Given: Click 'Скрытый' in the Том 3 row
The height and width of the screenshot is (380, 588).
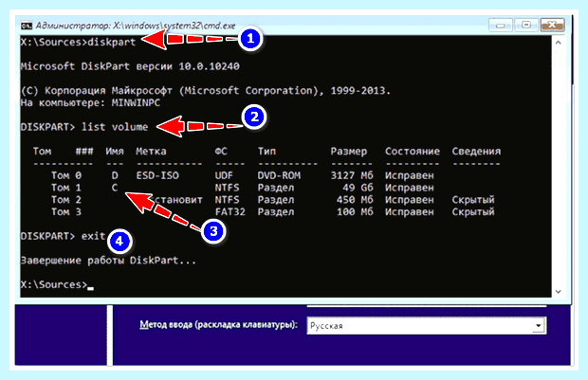Looking at the screenshot, I should tap(473, 211).
